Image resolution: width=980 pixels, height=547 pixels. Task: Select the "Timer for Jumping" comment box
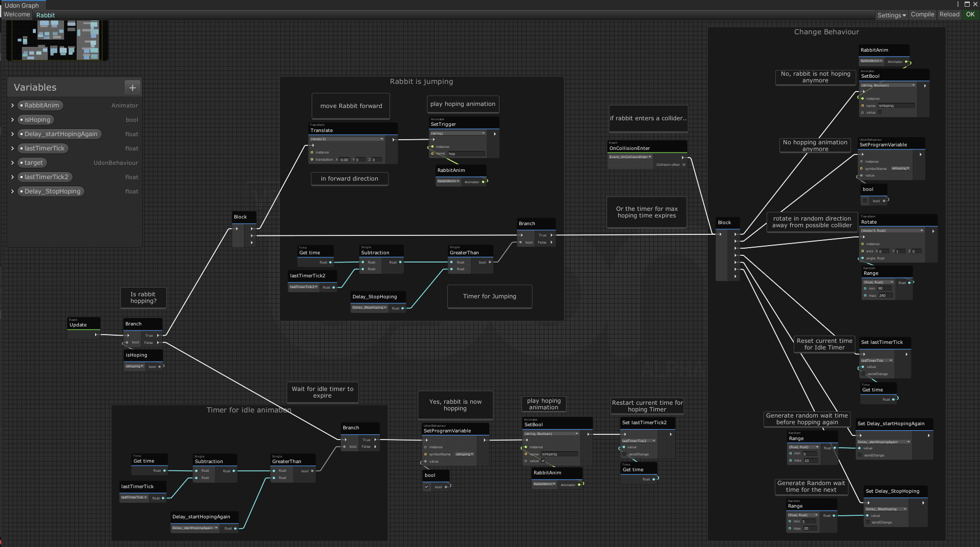coord(490,297)
